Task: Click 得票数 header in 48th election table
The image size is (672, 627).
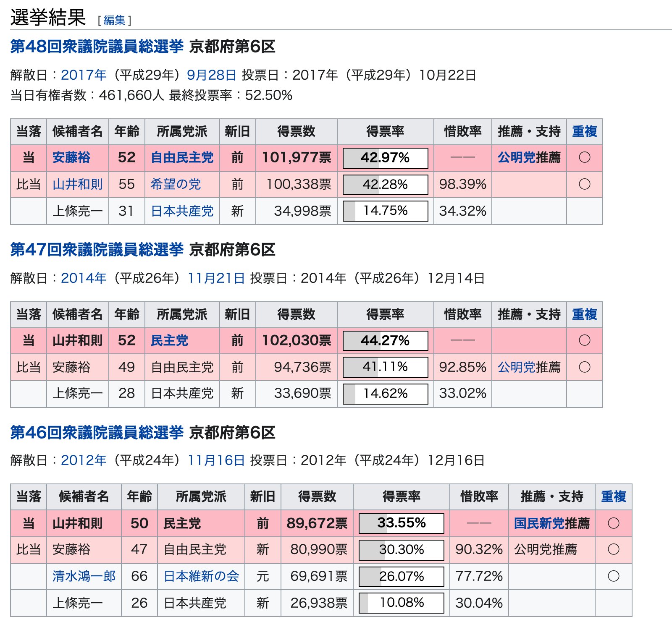Action: (297, 131)
